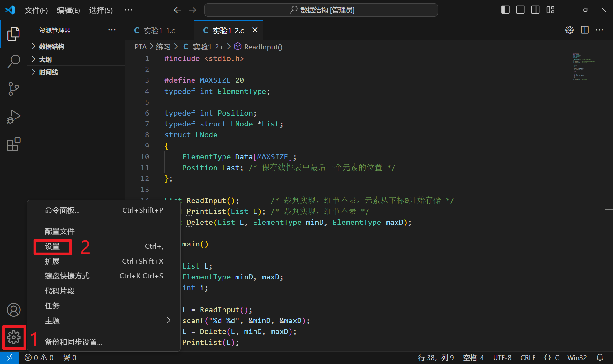Click the 数据结构 command center search box

click(x=321, y=10)
